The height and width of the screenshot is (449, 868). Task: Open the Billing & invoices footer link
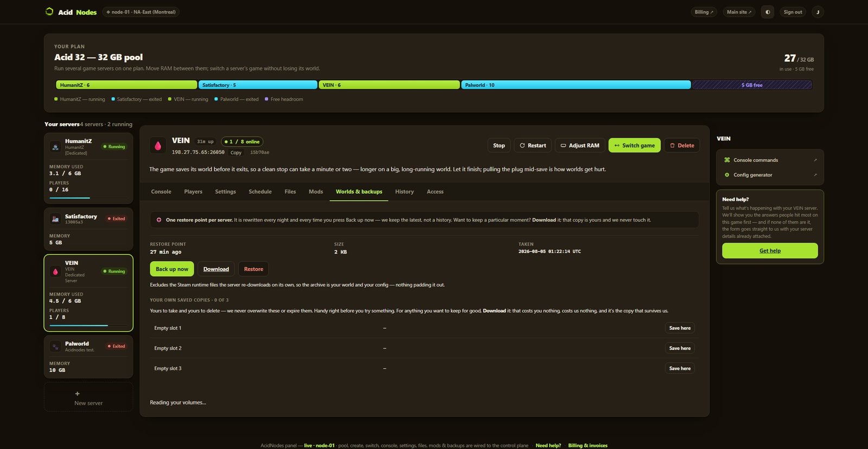click(588, 446)
